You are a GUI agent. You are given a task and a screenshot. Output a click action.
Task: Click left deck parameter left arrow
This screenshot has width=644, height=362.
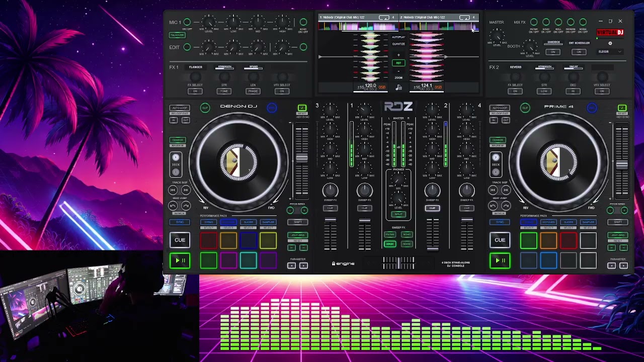292,265
